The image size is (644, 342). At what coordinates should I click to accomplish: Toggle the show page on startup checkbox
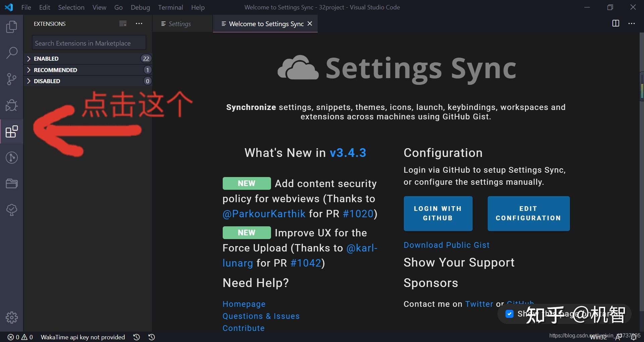[x=509, y=314]
